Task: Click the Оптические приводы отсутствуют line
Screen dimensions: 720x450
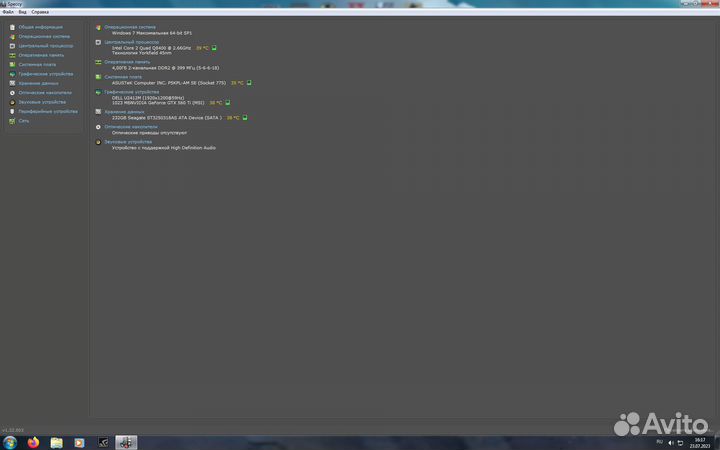Action: (149, 133)
